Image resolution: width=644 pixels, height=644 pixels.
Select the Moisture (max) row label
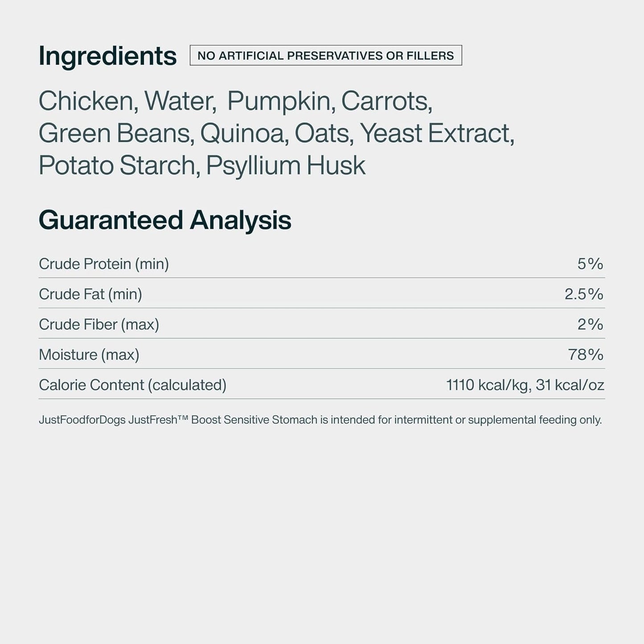pos(89,355)
